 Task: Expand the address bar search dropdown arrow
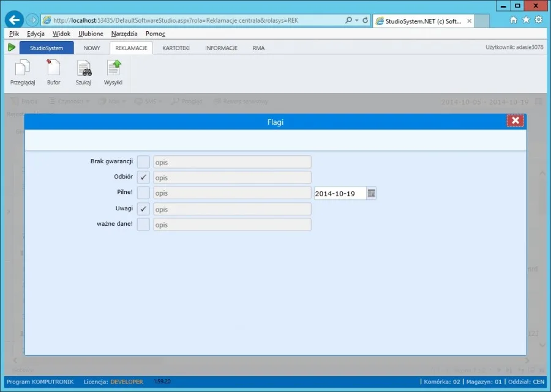(357, 20)
